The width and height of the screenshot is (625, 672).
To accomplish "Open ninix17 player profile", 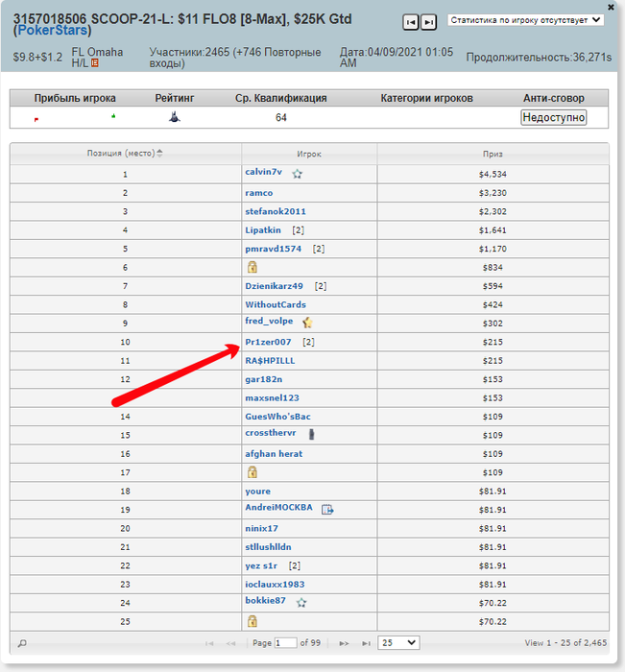I will [x=261, y=528].
